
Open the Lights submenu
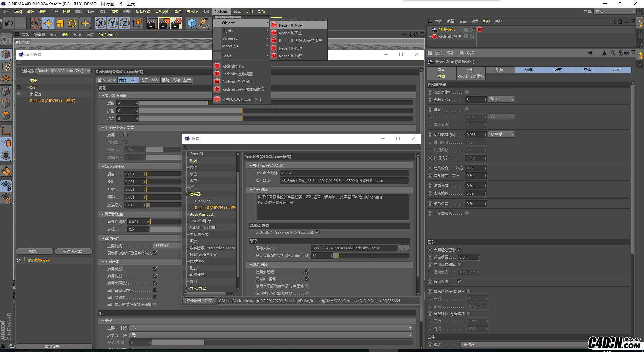click(x=241, y=31)
